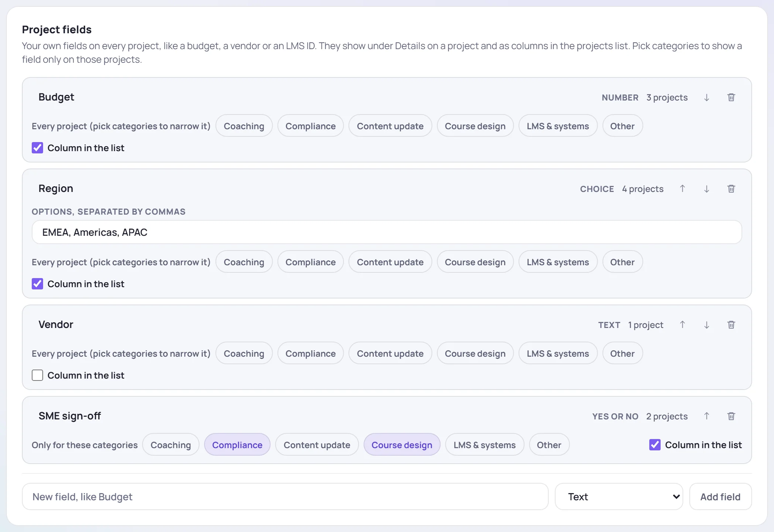Image resolution: width=774 pixels, height=532 pixels.
Task: Select Coaching category for Budget
Action: coord(244,126)
